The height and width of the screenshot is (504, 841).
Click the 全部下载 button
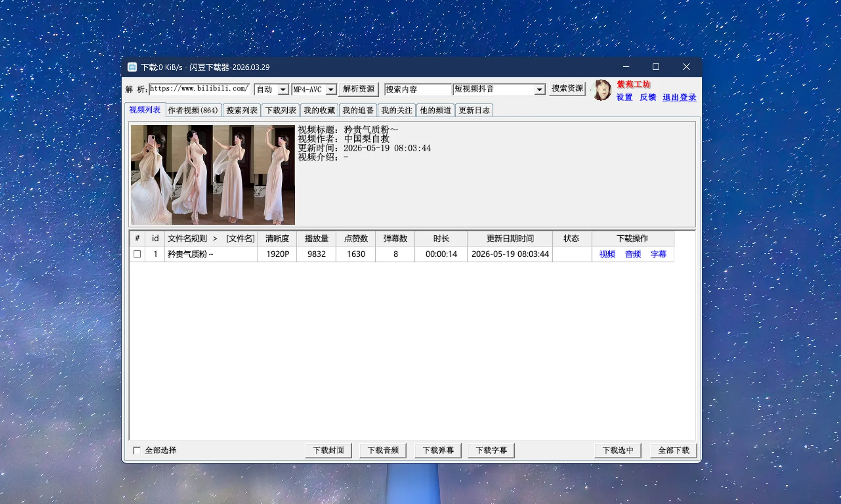pyautogui.click(x=673, y=450)
